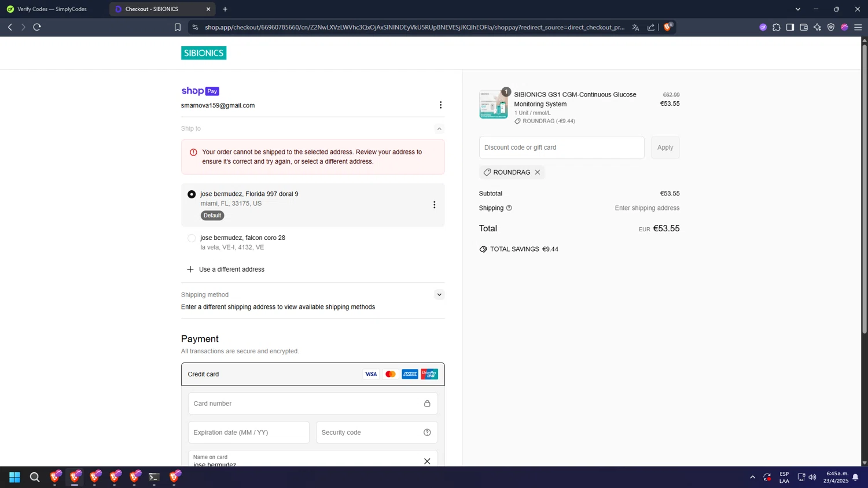Expand the Shipping method section
868x488 pixels.
(x=439, y=295)
